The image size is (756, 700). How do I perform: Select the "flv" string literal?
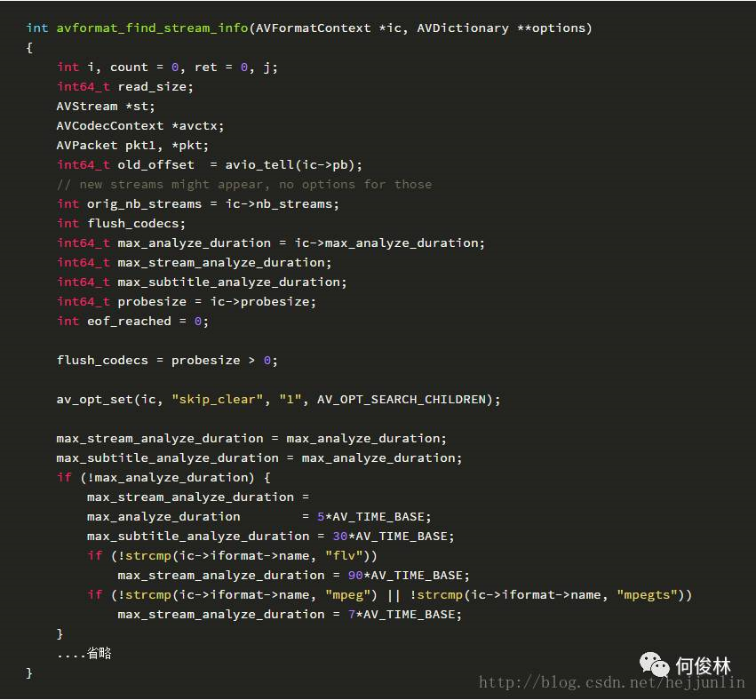343,555
